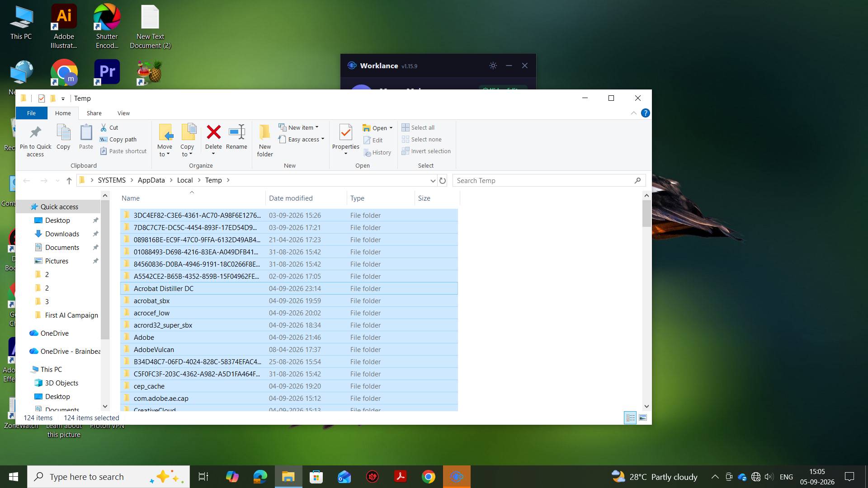Refresh the Temp folder address bar

click(x=443, y=181)
